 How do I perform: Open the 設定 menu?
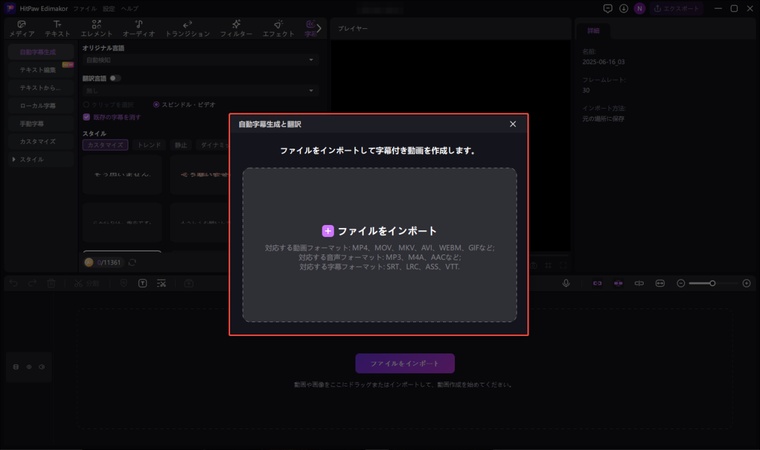click(x=109, y=9)
